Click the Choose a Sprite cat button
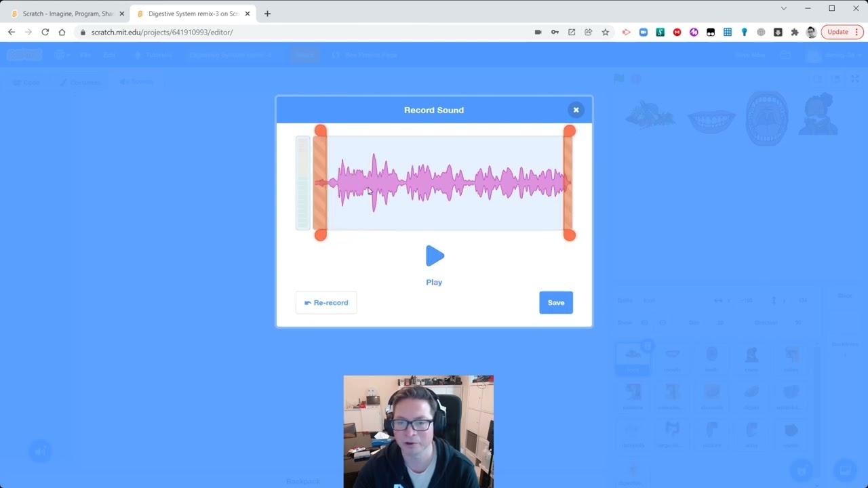868x488 pixels. click(802, 469)
